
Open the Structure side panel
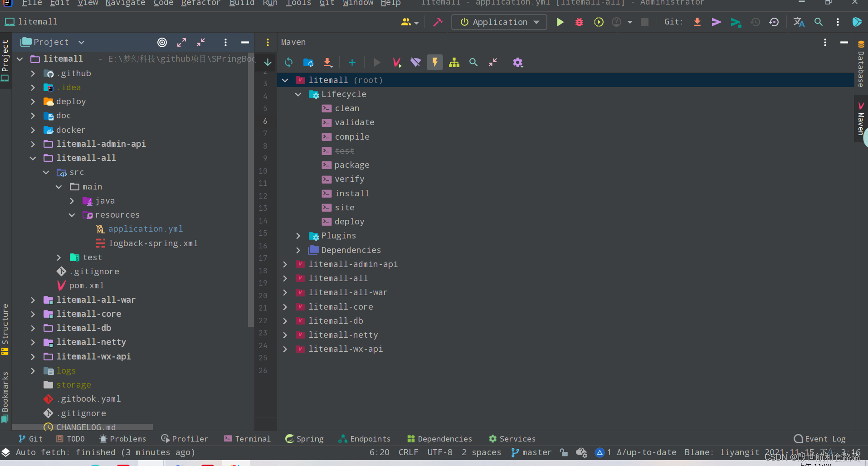pyautogui.click(x=5, y=330)
